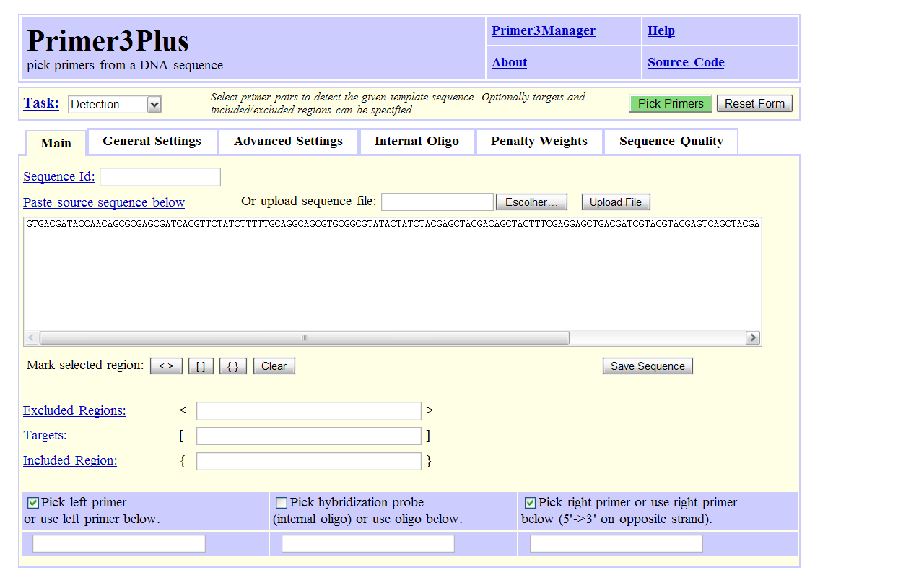Open the About link
This screenshot has width=924, height=578.
click(509, 62)
